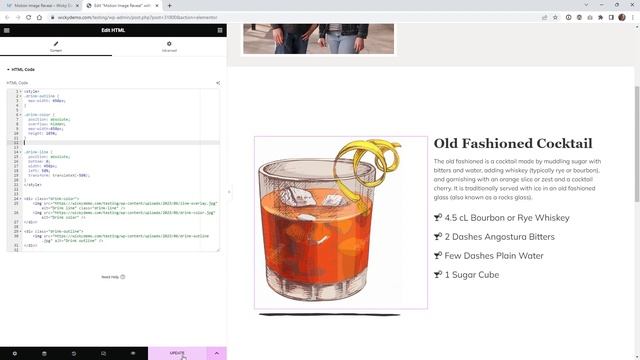
Task: Open the tab search dropdown arrow
Action: [x=586, y=5]
